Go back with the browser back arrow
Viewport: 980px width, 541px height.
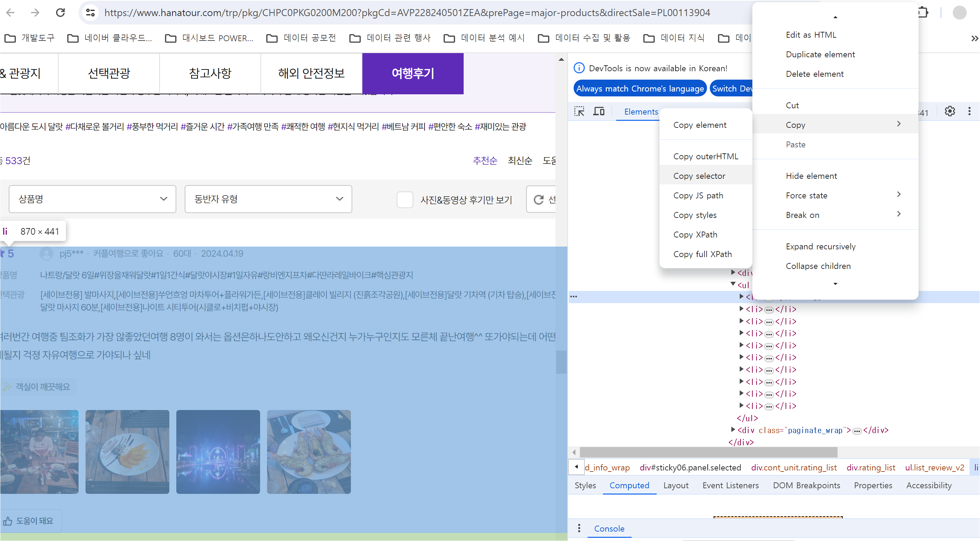coord(10,13)
